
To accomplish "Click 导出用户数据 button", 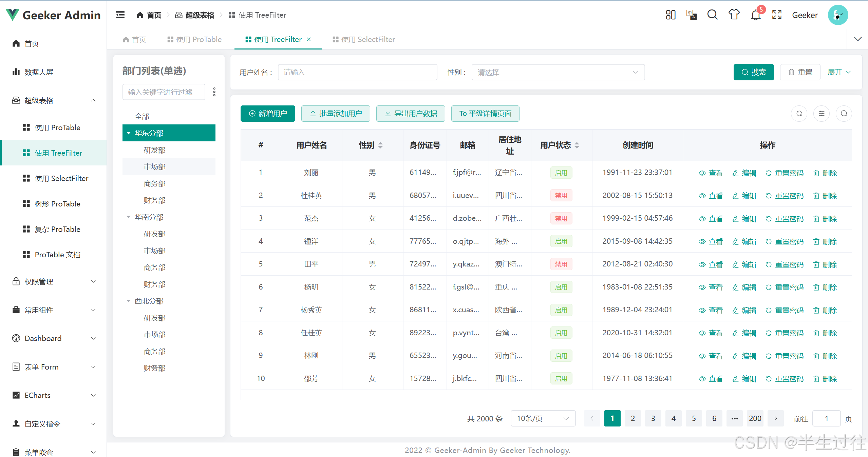I will pos(411,114).
